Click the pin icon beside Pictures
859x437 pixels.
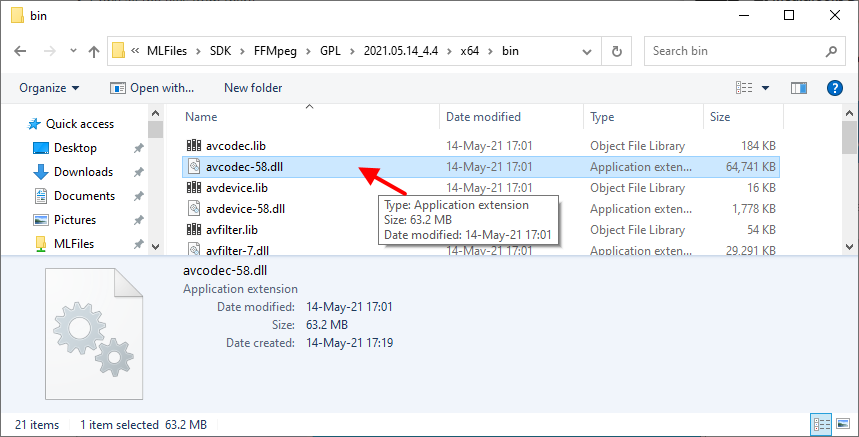[139, 220]
